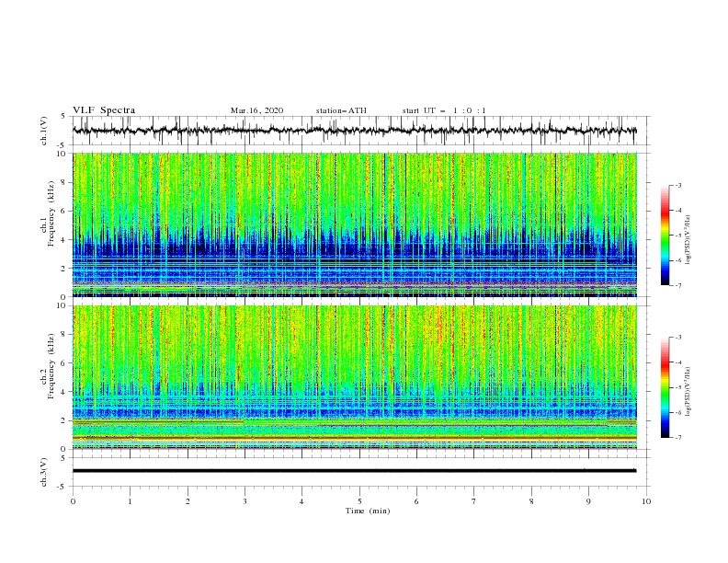The height and width of the screenshot is (563, 728).
Task: Click time-axis tick label "0"
Action: pyautogui.click(x=73, y=501)
